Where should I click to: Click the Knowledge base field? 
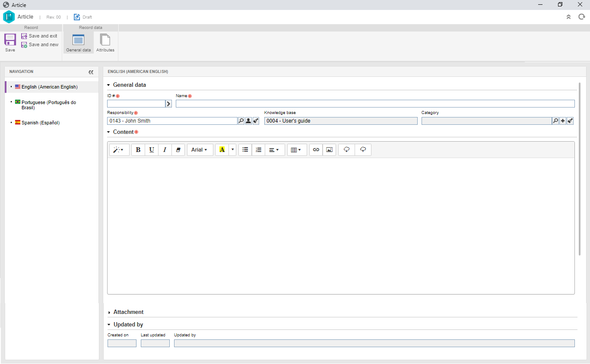pos(341,121)
